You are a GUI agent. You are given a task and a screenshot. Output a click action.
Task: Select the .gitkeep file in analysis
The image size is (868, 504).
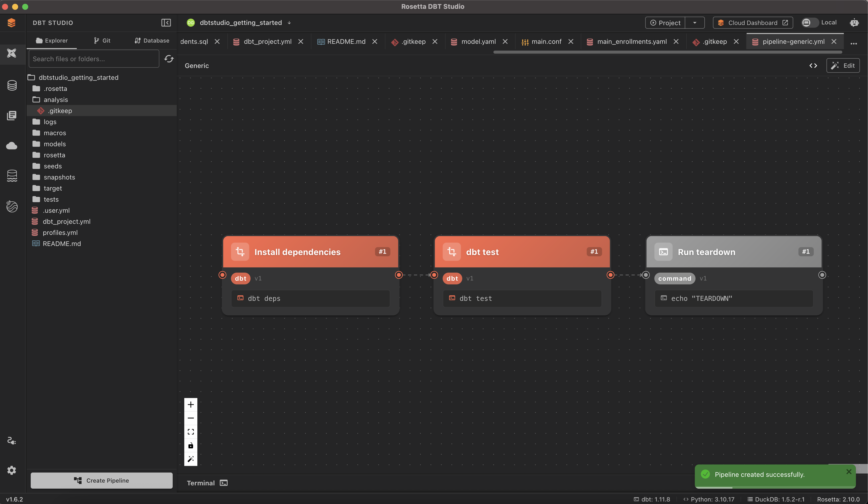coord(102,111)
